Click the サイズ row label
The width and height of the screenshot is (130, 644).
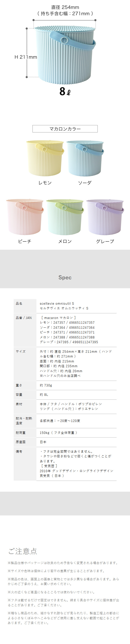coord(21,351)
